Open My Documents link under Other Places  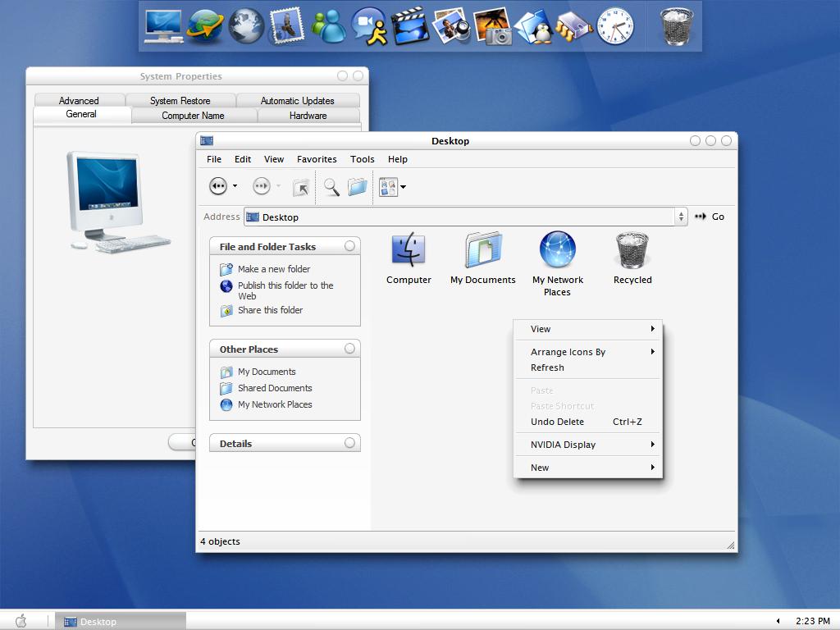[x=267, y=372]
